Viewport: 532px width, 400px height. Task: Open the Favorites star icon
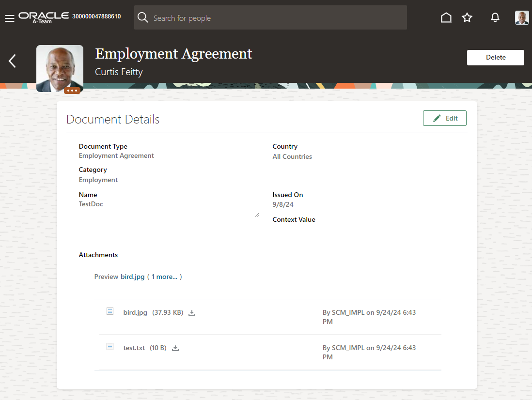467,18
